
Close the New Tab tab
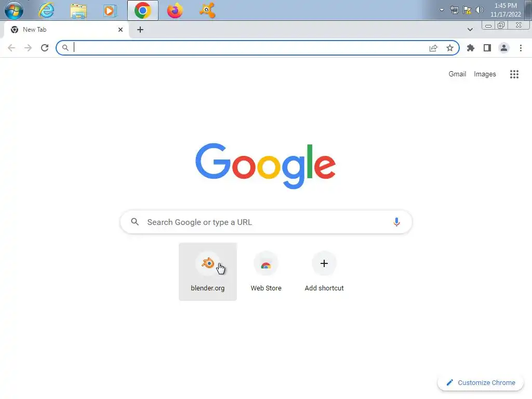(x=121, y=30)
